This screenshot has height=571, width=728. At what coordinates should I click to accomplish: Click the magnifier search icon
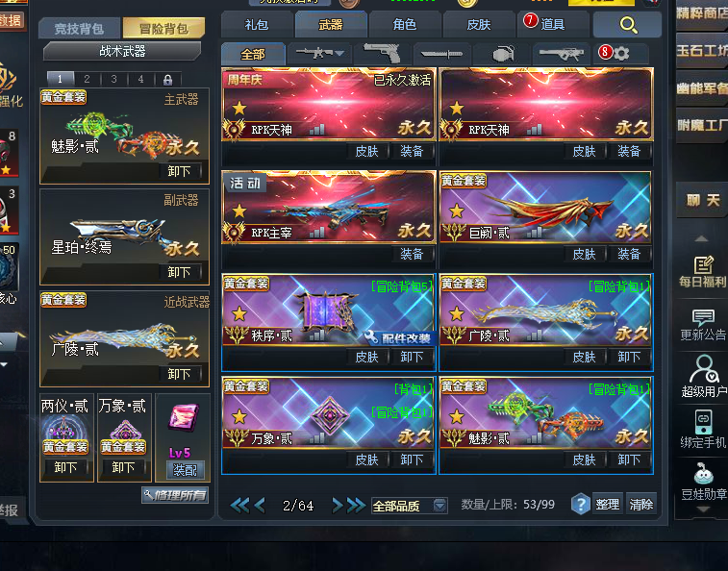pyautogui.click(x=628, y=25)
